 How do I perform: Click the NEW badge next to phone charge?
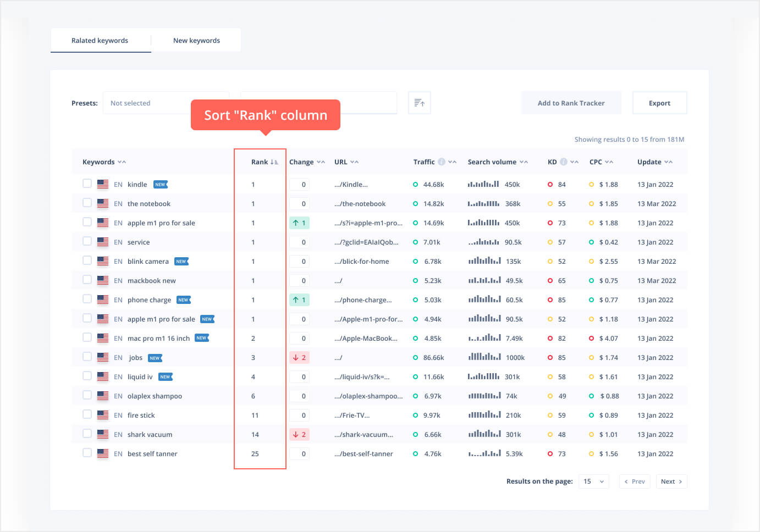tap(184, 300)
